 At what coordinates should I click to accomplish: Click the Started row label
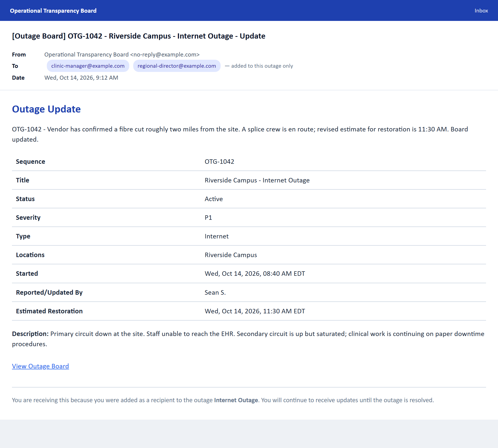(27, 274)
